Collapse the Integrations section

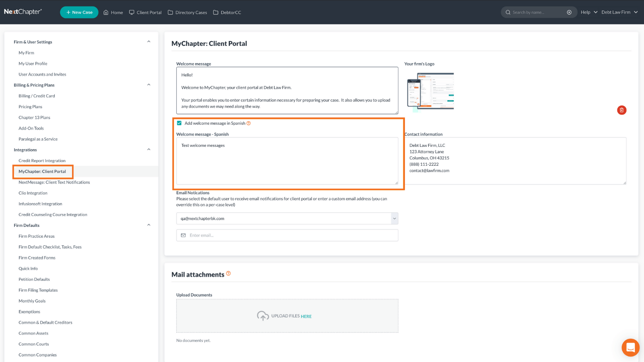[149, 150]
